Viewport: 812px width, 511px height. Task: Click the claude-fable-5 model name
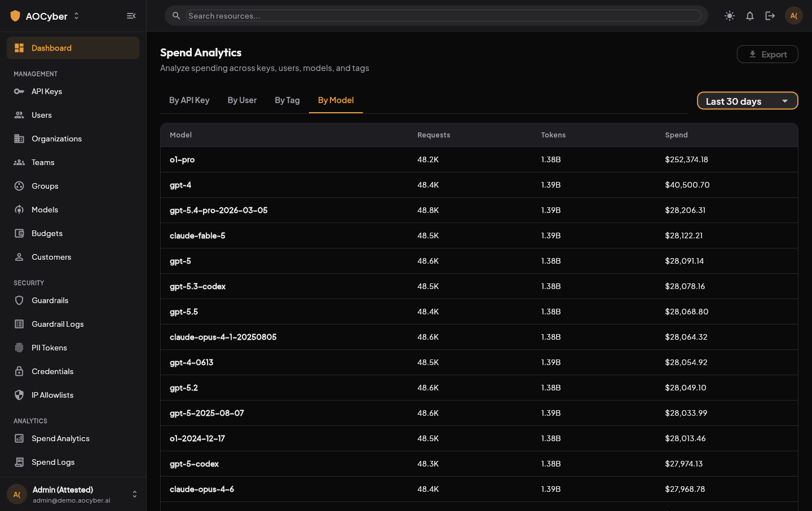pyautogui.click(x=197, y=235)
